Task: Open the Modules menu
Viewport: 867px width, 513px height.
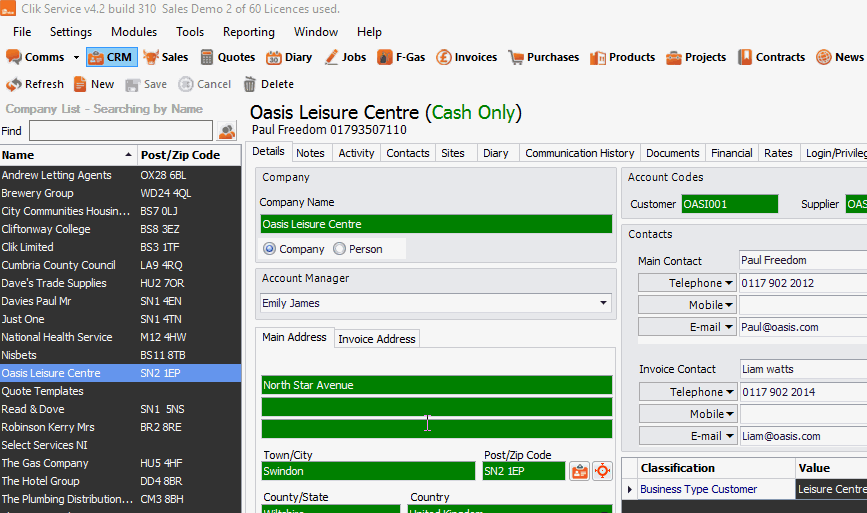Action: tap(134, 32)
